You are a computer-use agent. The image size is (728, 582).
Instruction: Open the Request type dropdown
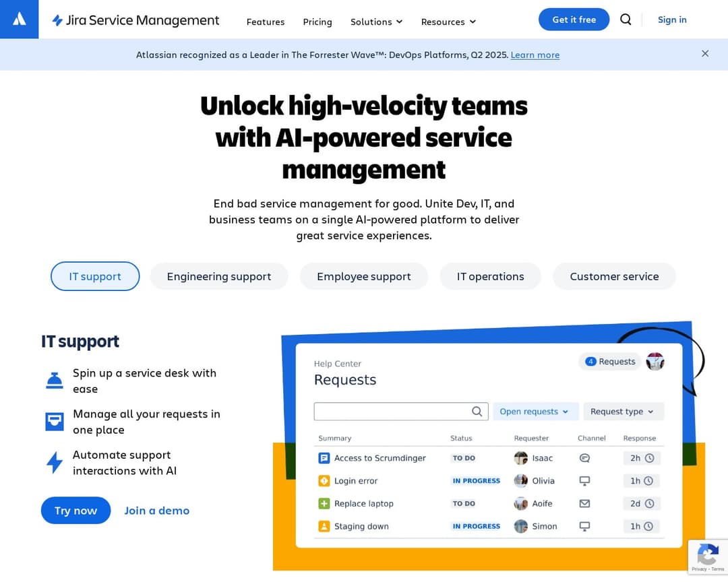tap(624, 411)
